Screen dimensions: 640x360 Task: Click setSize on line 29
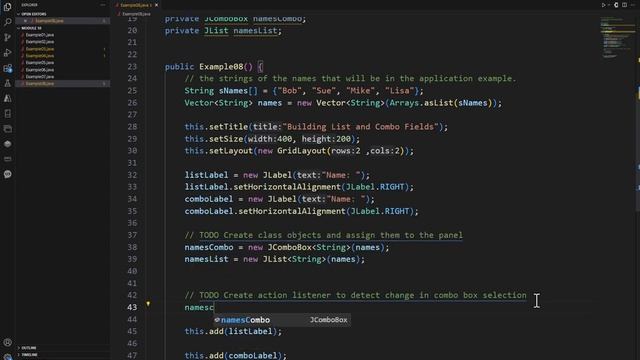click(x=226, y=139)
